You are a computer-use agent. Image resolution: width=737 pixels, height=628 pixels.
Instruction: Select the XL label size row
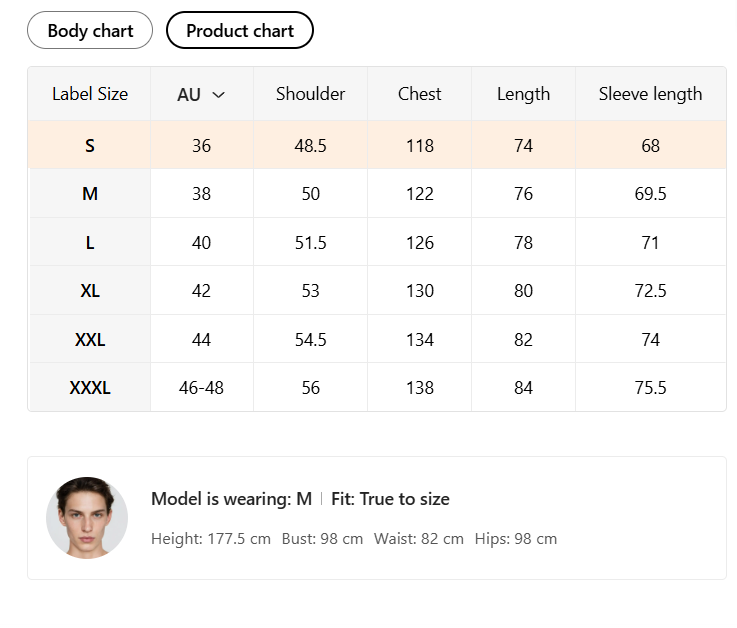(90, 291)
